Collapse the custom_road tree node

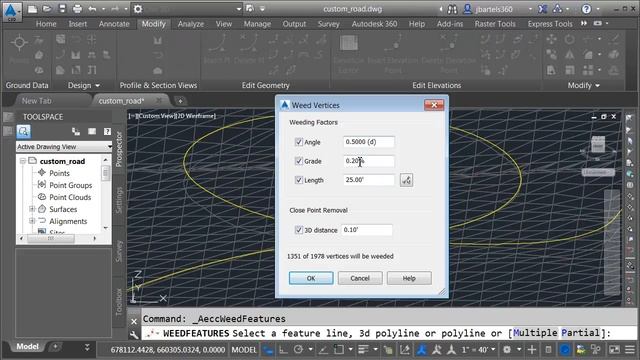pos(23,161)
